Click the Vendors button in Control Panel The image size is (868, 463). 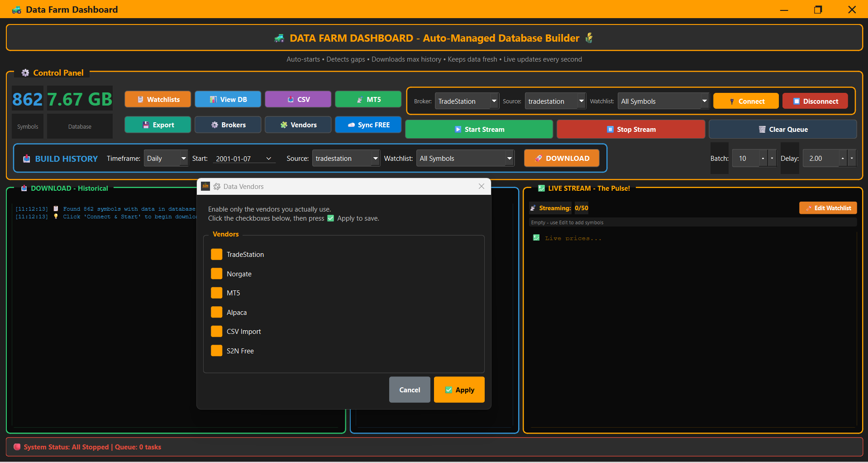[x=298, y=125]
